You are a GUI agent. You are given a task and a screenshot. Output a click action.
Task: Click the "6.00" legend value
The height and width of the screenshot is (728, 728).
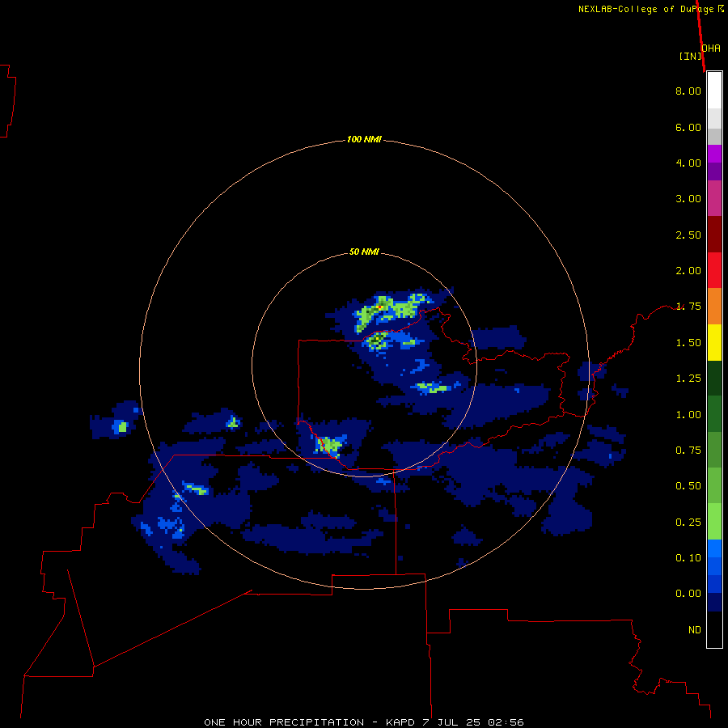[688, 127]
